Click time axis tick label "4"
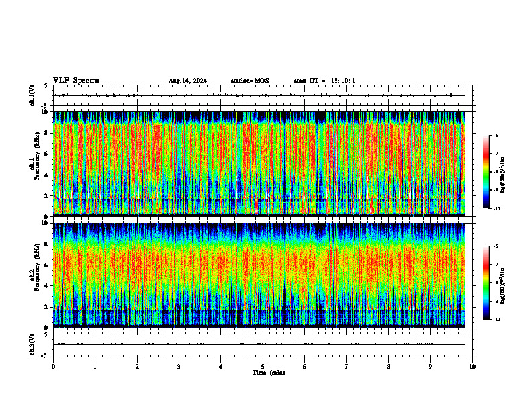 point(221,367)
